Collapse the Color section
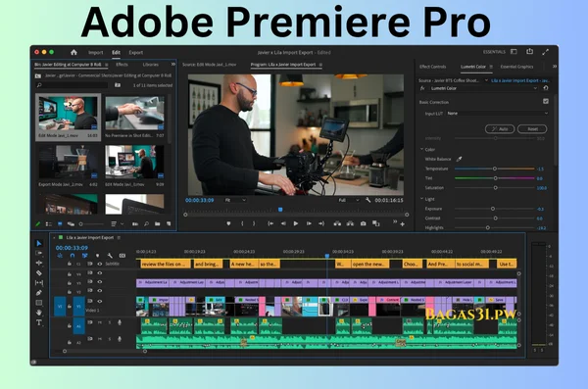Image resolution: width=588 pixels, height=389 pixels. [x=421, y=149]
